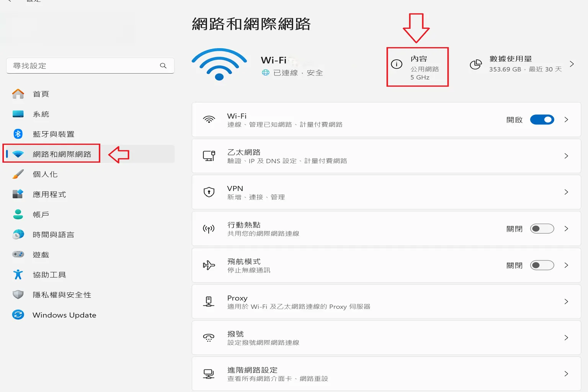Open the 數據使用量 chevron arrow
The image size is (588, 392).
pyautogui.click(x=572, y=64)
